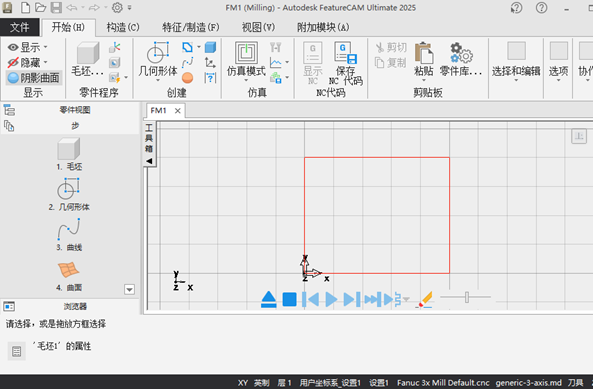Open the 选项 options dropdown
Screen dimensions: 593x389
pyautogui.click(x=558, y=61)
